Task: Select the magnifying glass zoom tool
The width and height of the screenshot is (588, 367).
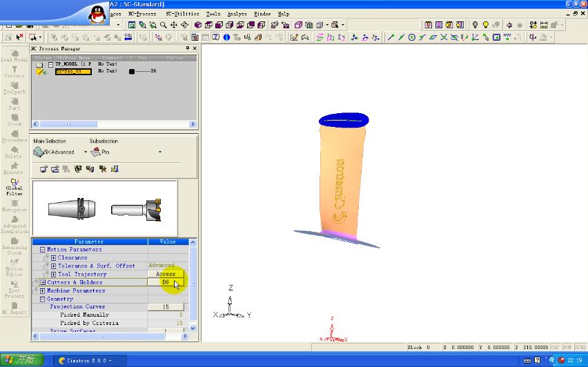Action: (163, 25)
